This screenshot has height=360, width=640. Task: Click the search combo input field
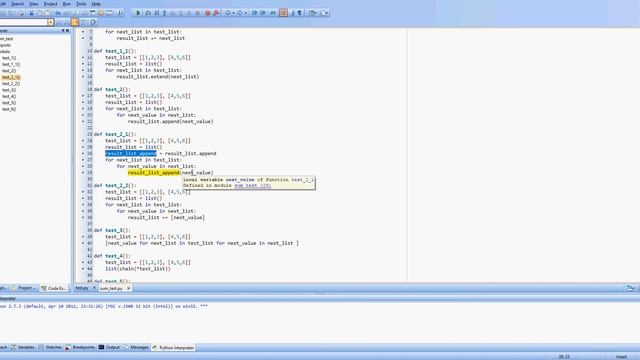[x=24, y=22]
